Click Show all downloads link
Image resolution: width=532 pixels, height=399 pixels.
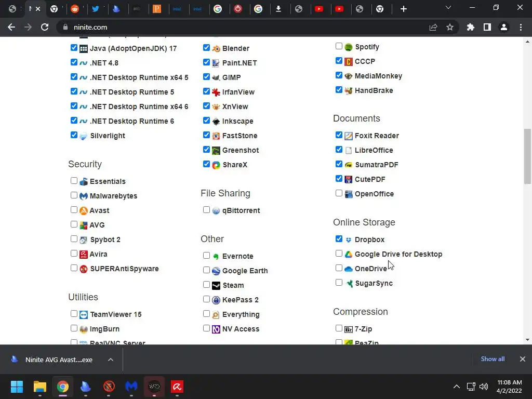coord(493,359)
